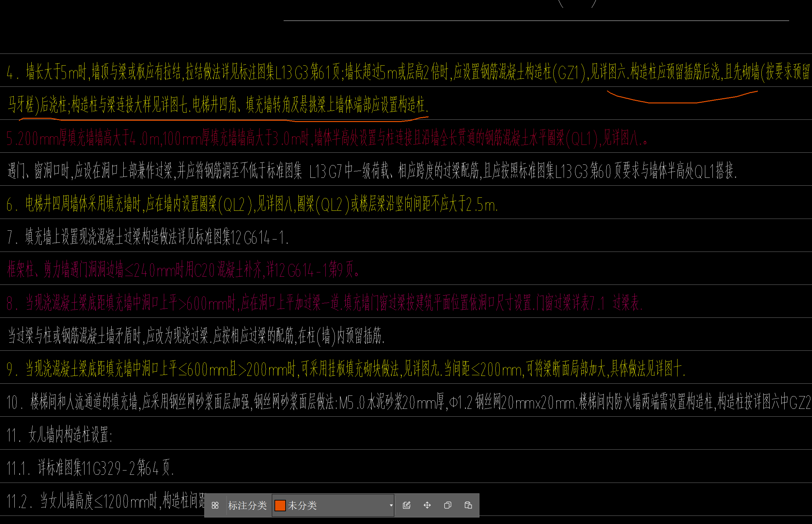Click the yellow line '6. 电梯井四周墙体采用填充墙时'
812x524 pixels.
click(x=252, y=204)
